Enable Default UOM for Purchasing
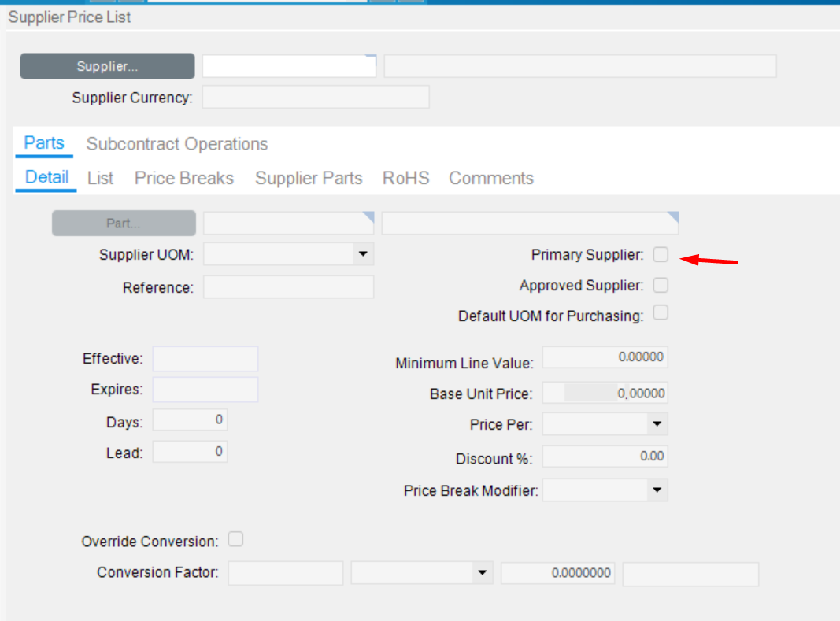The height and width of the screenshot is (621, 840). click(661, 312)
